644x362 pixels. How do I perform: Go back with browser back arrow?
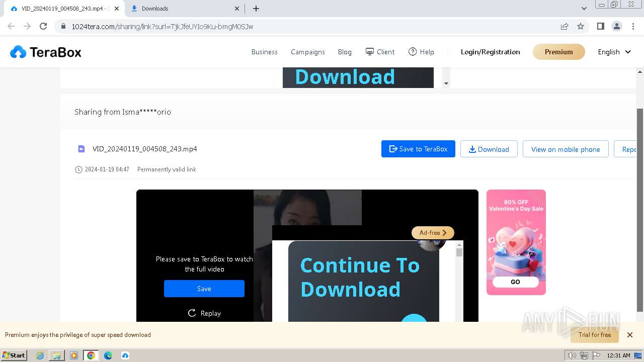[11, 26]
